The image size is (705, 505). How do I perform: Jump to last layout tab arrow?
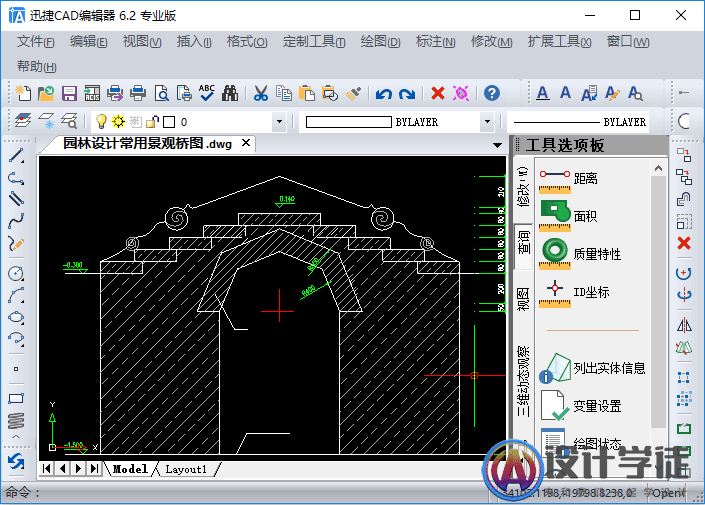[x=94, y=469]
